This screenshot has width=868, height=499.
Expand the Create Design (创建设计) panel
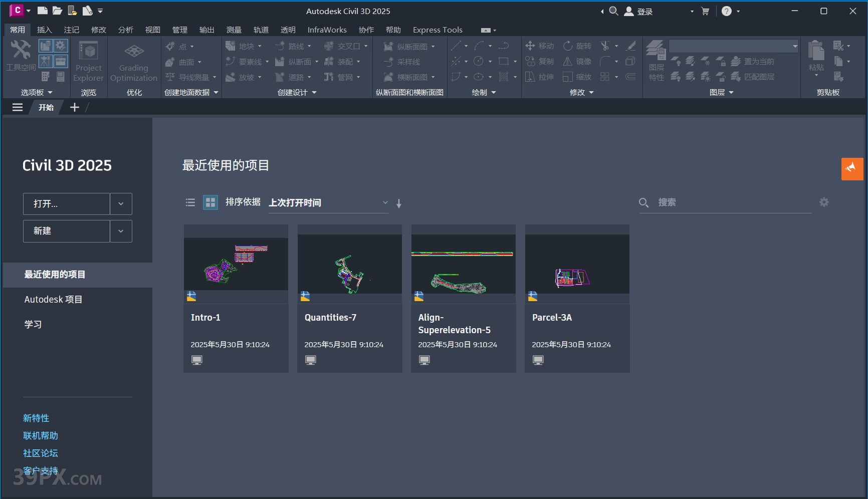tap(297, 92)
